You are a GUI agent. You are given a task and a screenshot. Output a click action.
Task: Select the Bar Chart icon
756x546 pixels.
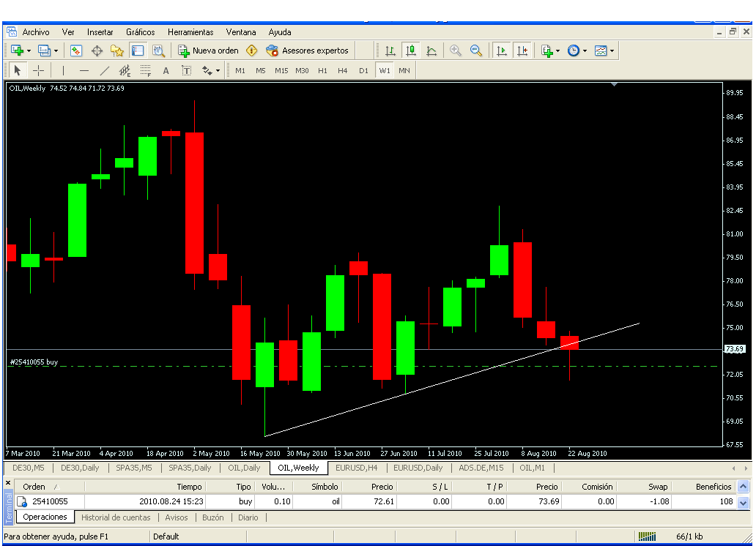tap(390, 50)
